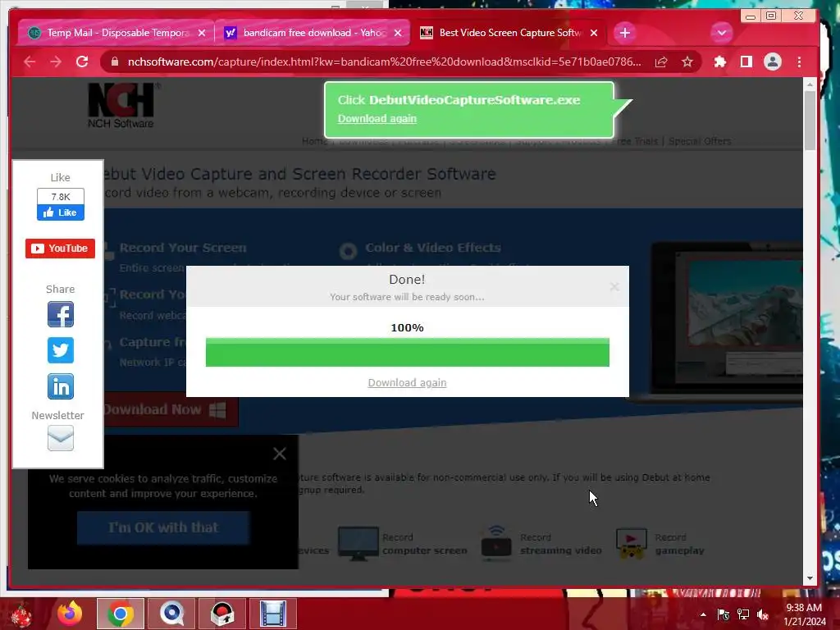Click the red Download Now button
Viewport: 840px width, 630px height.
171,410
